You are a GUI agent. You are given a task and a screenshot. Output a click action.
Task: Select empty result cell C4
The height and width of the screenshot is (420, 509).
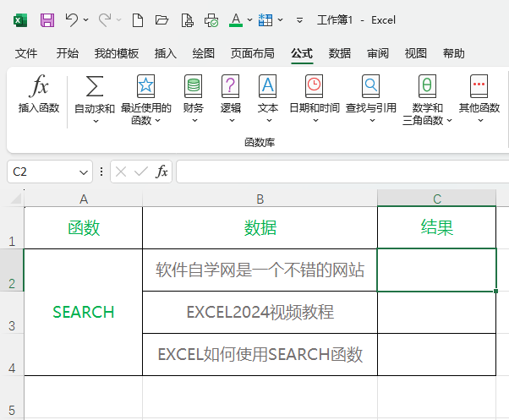coord(437,354)
